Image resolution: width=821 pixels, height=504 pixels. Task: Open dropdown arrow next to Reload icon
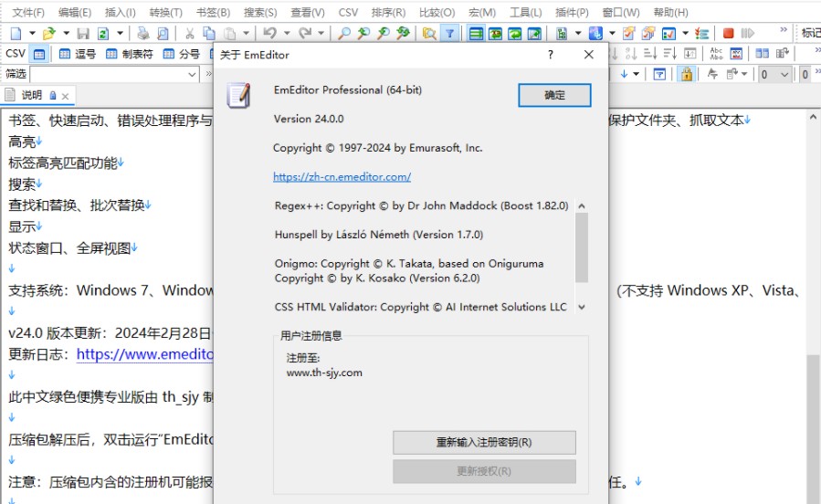(120, 34)
